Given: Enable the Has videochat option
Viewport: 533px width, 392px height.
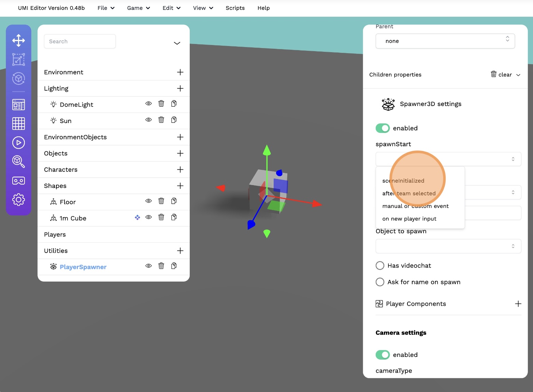Looking at the screenshot, I should [x=380, y=266].
